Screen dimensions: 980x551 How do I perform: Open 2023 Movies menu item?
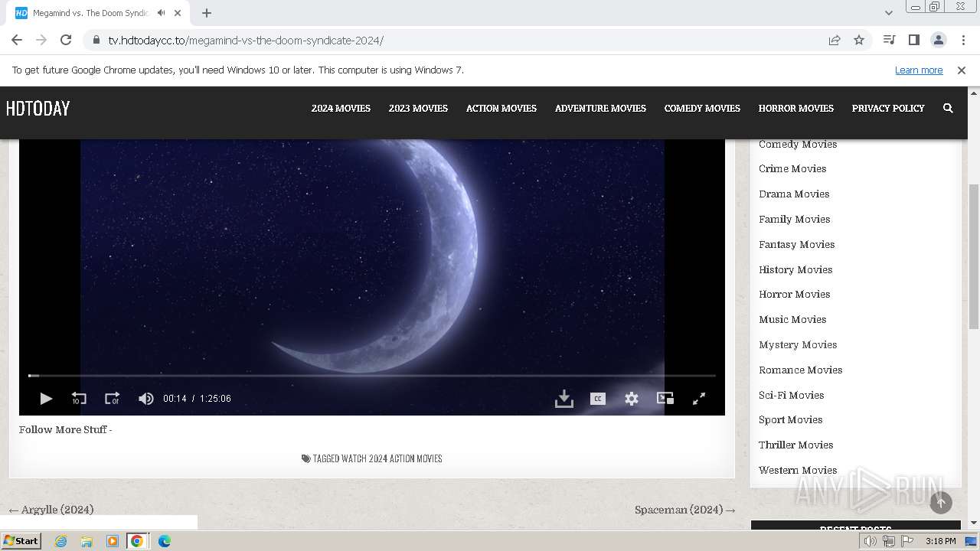pos(418,108)
